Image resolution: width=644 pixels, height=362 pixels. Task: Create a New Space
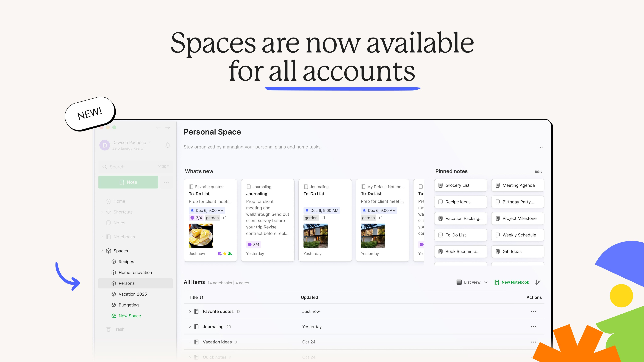pyautogui.click(x=130, y=316)
